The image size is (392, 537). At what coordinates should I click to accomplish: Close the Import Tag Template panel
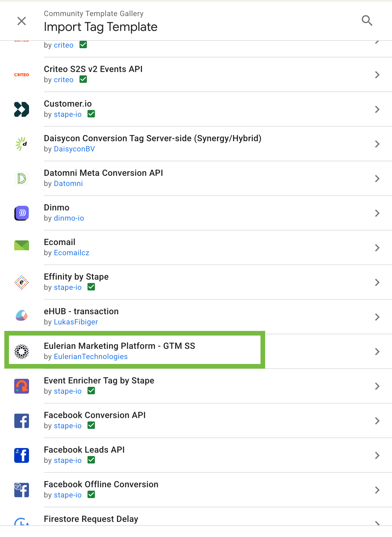pos(22,21)
